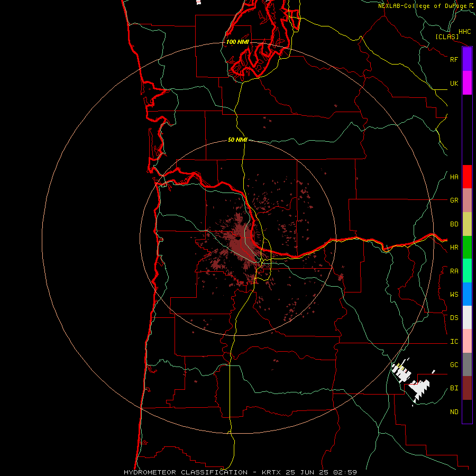Select the UK label text in legend
This screenshot has width=476, height=476.
[454, 83]
